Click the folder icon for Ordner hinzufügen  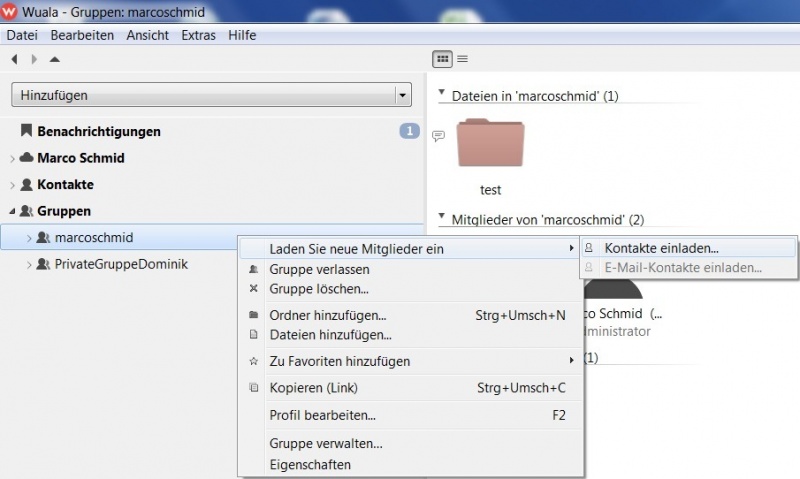click(254, 315)
